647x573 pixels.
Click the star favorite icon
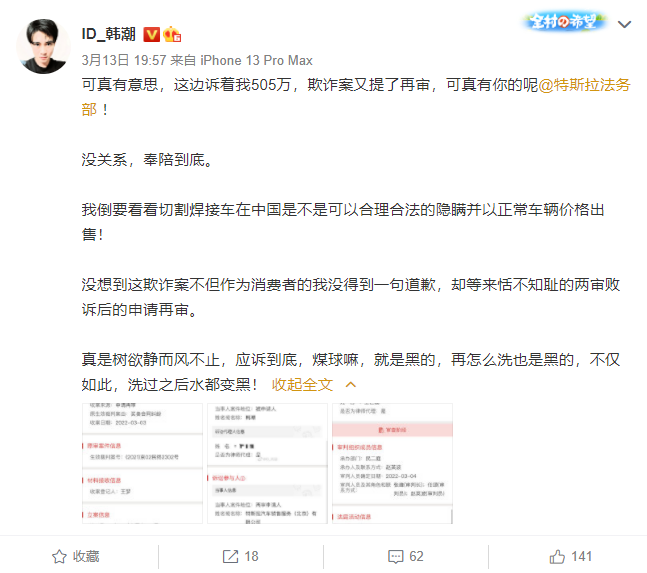point(59,556)
